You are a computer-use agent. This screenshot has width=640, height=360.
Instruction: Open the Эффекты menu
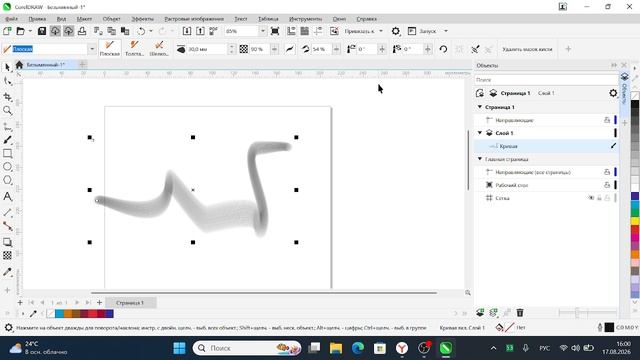(x=142, y=19)
